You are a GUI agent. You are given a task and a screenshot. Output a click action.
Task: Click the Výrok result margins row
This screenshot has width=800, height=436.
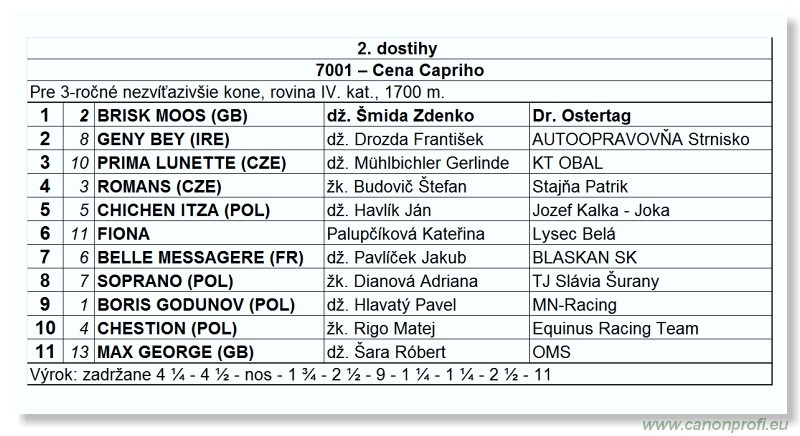(x=290, y=376)
